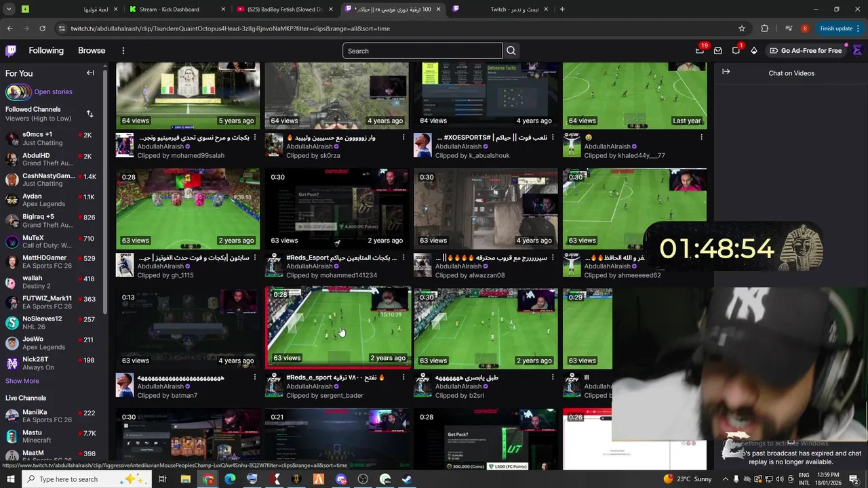Open the Chrome site info icon
The image size is (868, 488).
pos(62,28)
